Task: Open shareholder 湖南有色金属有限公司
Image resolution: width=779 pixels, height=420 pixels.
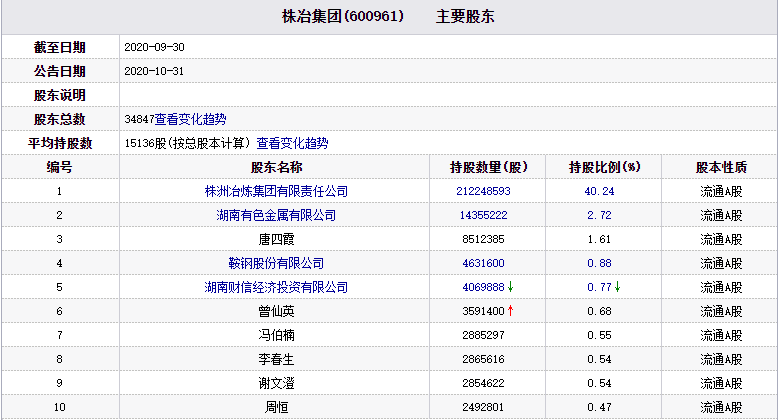Action: (276, 215)
